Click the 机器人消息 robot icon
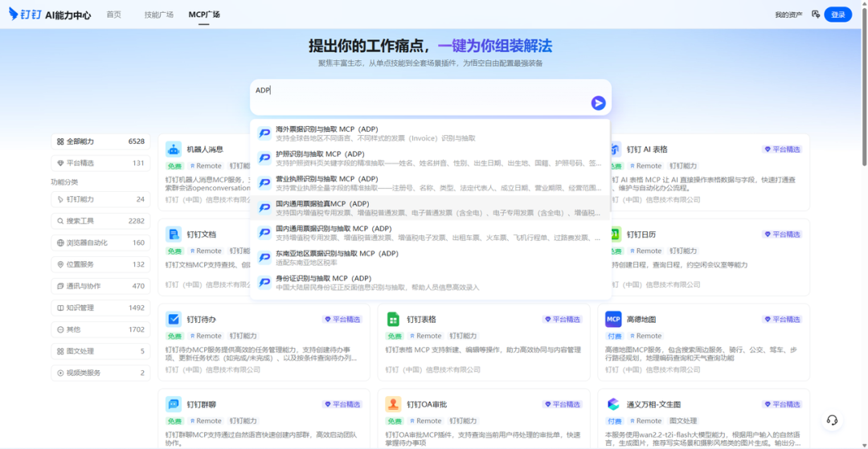Viewport: 868px width, 449px height. pos(174,149)
